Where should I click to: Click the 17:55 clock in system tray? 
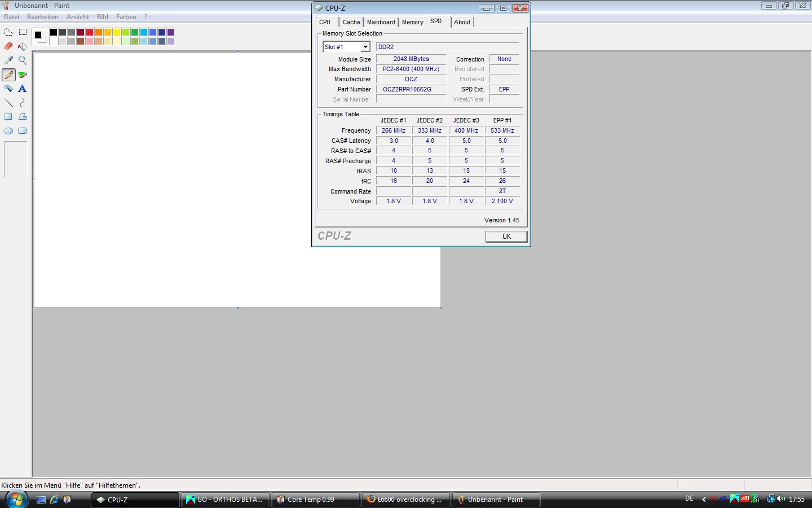(797, 500)
